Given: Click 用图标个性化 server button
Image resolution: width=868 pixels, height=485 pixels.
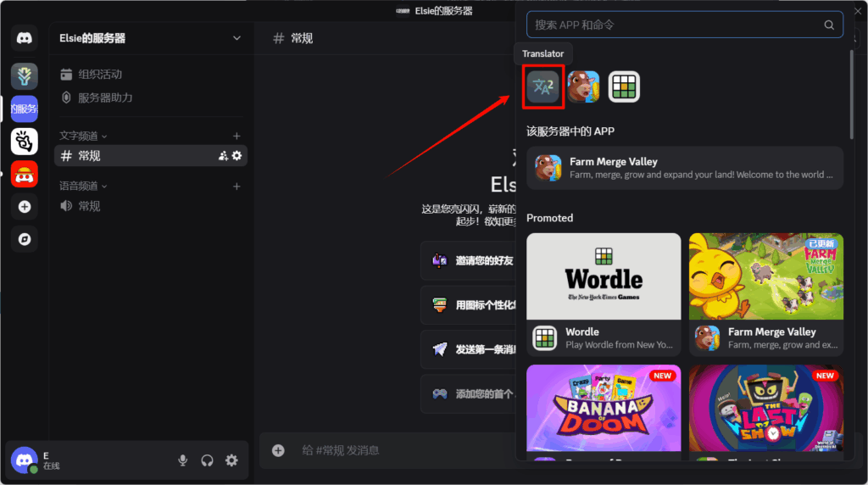Looking at the screenshot, I should click(468, 305).
